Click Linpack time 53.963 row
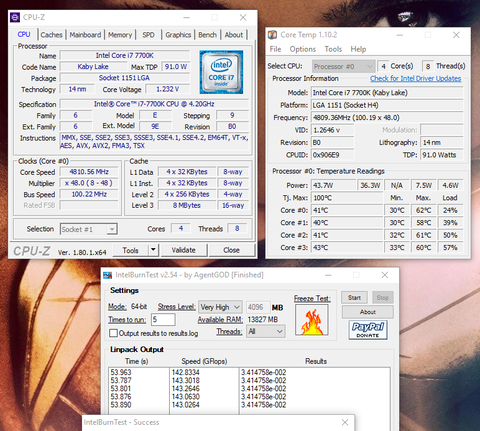480x431 pixels. (121, 372)
